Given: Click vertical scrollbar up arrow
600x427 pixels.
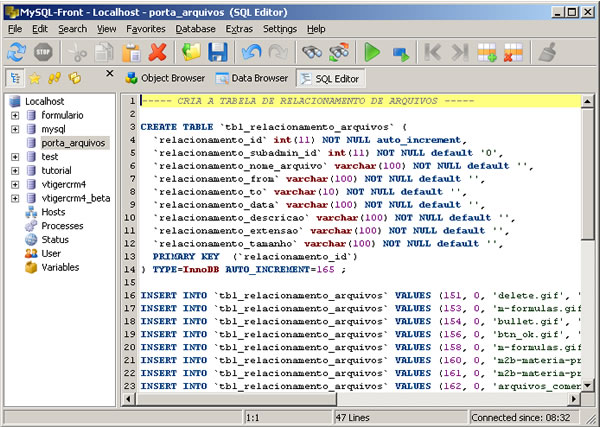Looking at the screenshot, I should [x=587, y=101].
